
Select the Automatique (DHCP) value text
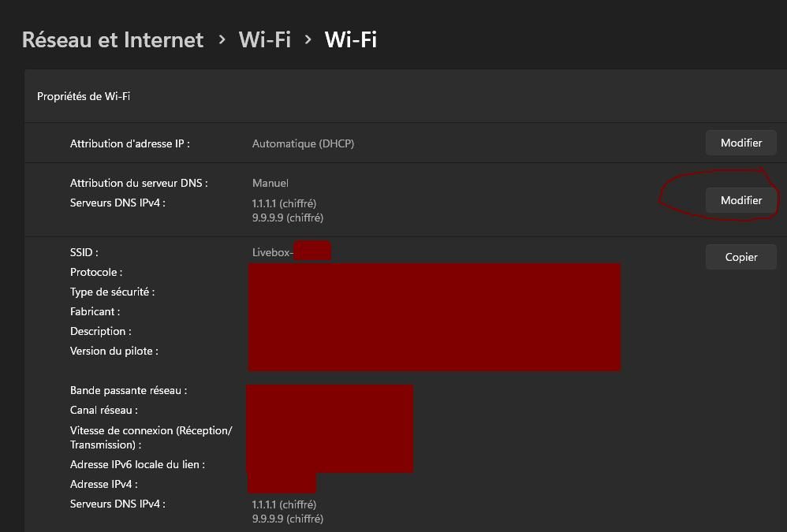pyautogui.click(x=303, y=143)
